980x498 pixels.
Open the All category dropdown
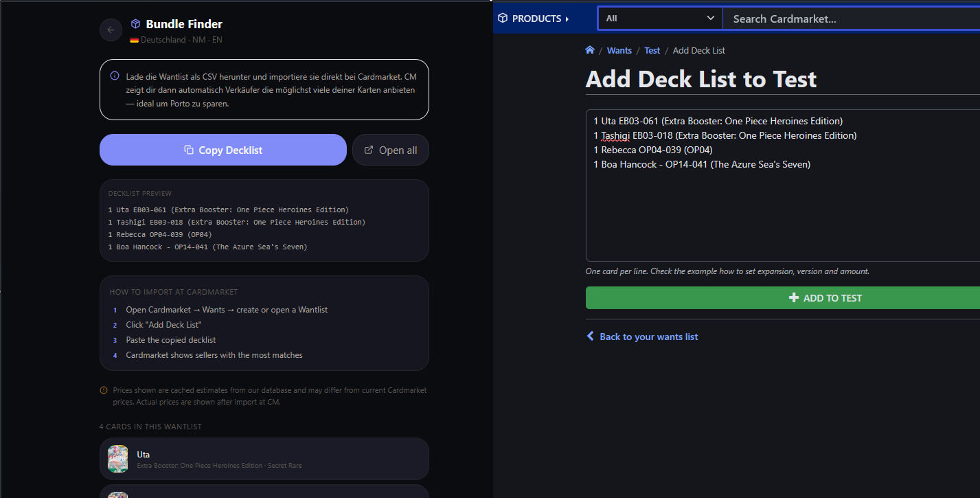pyautogui.click(x=660, y=19)
